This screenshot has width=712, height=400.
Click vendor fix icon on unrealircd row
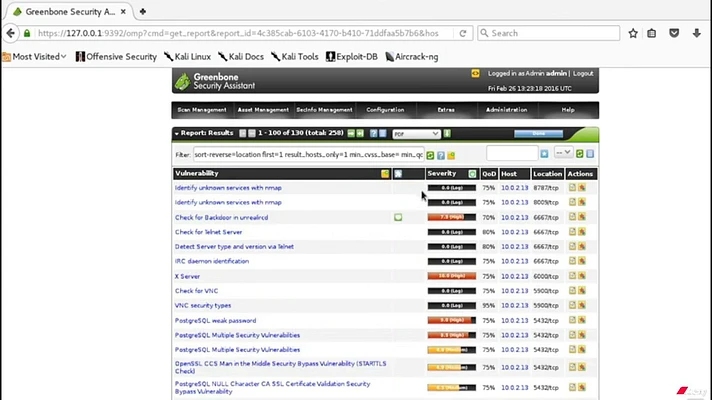(x=398, y=217)
